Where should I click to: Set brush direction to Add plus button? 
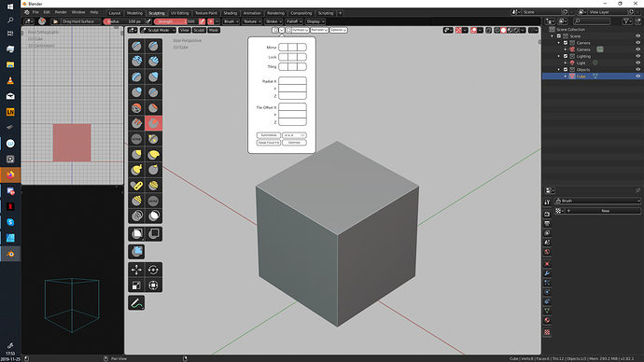pos(211,21)
